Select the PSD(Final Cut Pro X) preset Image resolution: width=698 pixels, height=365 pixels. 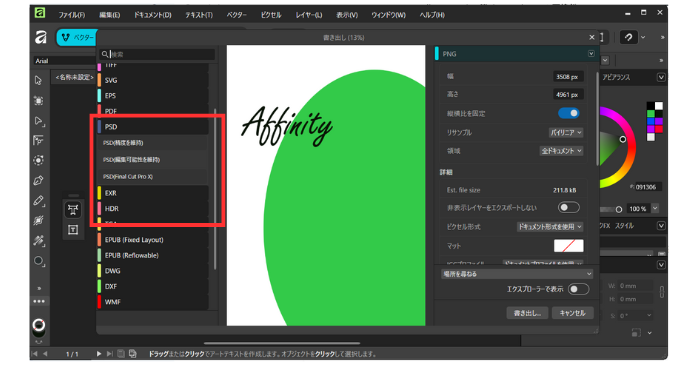pyautogui.click(x=153, y=177)
